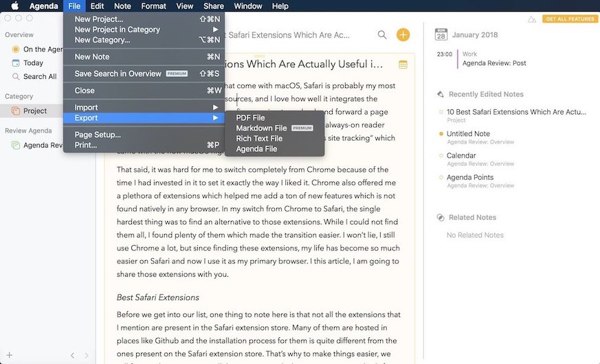Click the Apple menu logo
This screenshot has height=364, width=600.
[14, 6]
